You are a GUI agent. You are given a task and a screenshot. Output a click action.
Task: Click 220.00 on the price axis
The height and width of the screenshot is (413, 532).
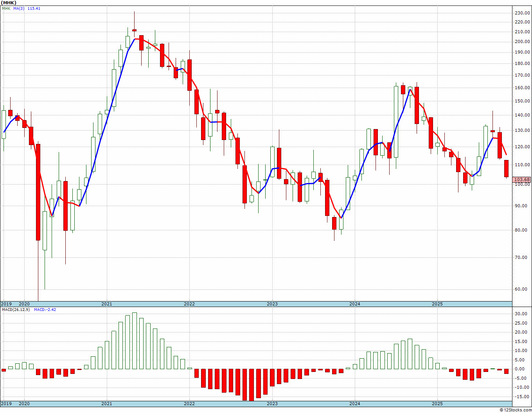[522, 22]
